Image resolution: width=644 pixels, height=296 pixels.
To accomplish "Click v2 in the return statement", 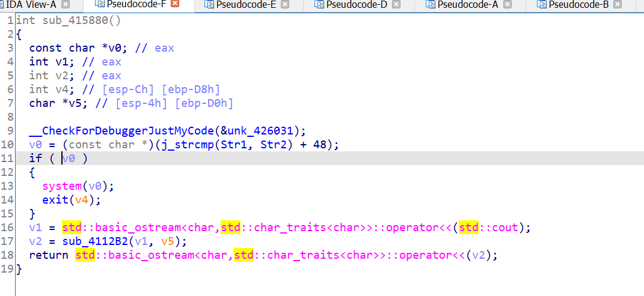I will tap(479, 255).
